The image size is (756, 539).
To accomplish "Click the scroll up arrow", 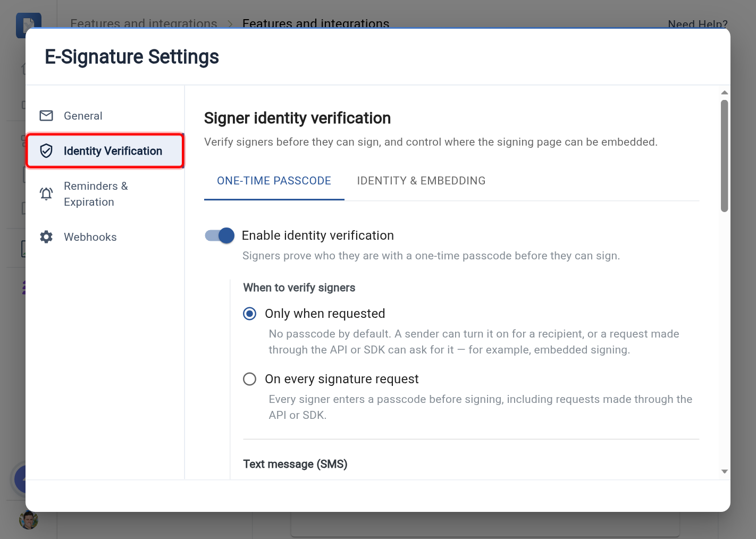I will (x=724, y=92).
